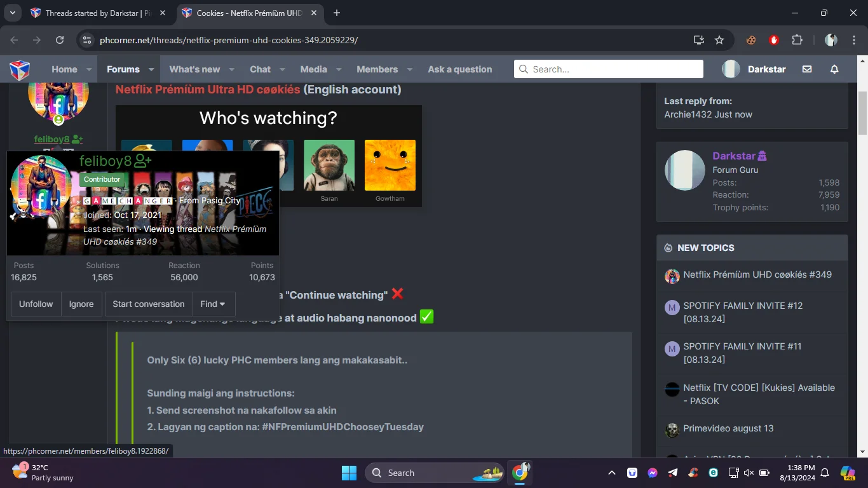Open the red extension icon in toolbar
The height and width of the screenshot is (488, 868).
click(774, 40)
